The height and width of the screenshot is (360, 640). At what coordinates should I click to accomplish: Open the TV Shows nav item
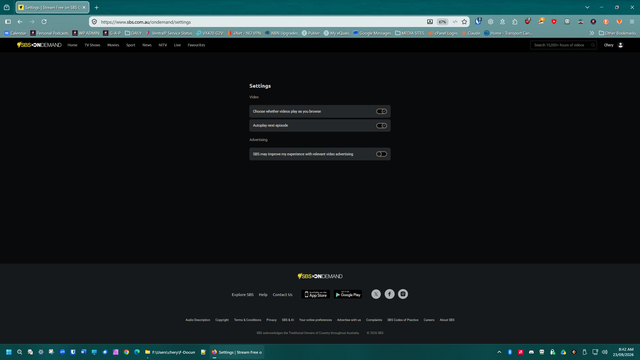pyautogui.click(x=92, y=45)
